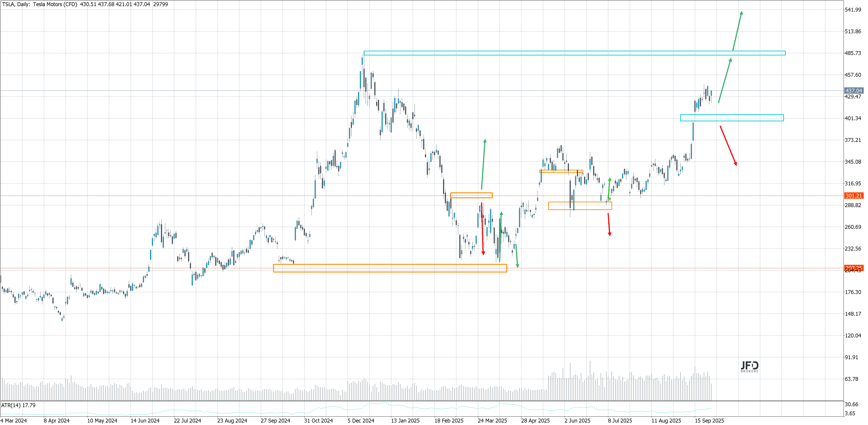Select the 31 Oct 2024 date label
868x425 pixels.
click(318, 421)
